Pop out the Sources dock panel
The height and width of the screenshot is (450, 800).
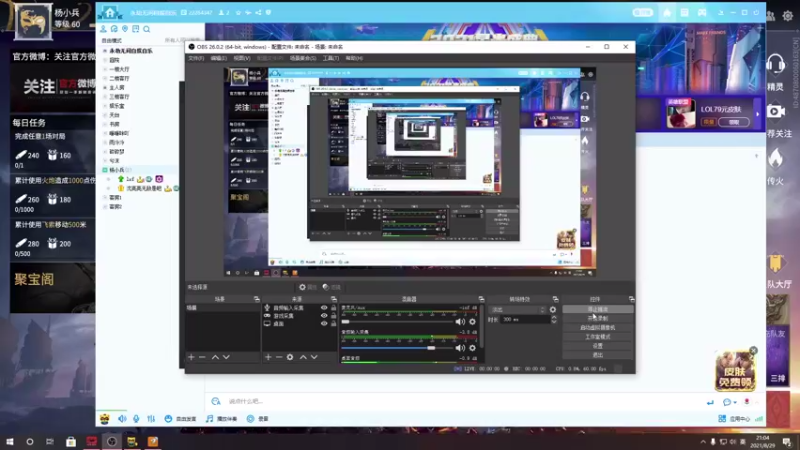[x=334, y=299]
